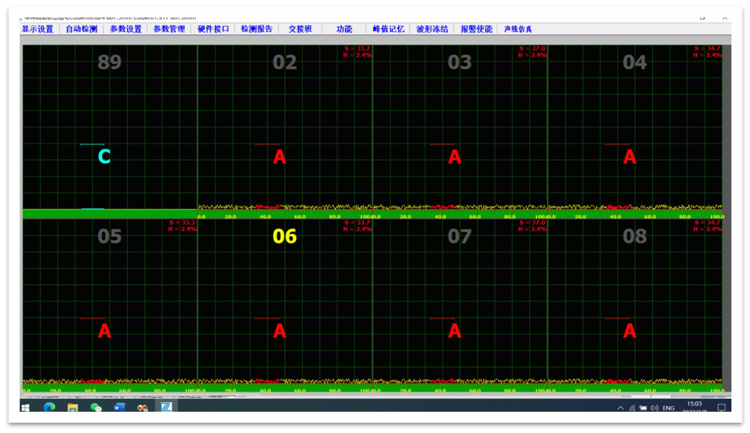Select the active inspection app taskbar icon

[x=166, y=407]
